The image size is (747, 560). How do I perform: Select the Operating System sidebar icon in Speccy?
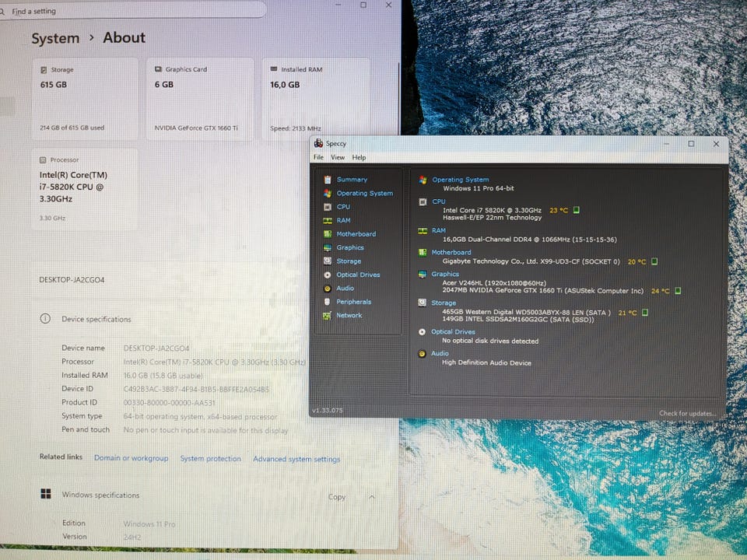point(328,194)
